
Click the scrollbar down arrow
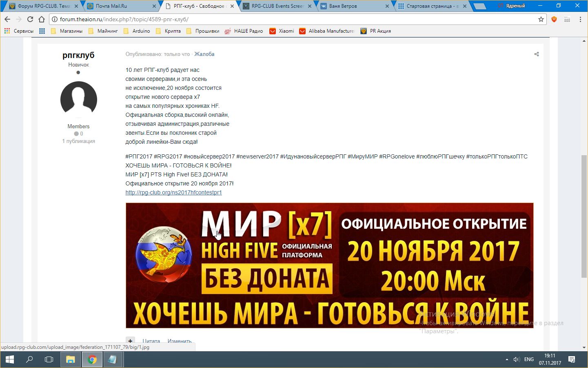(584, 348)
